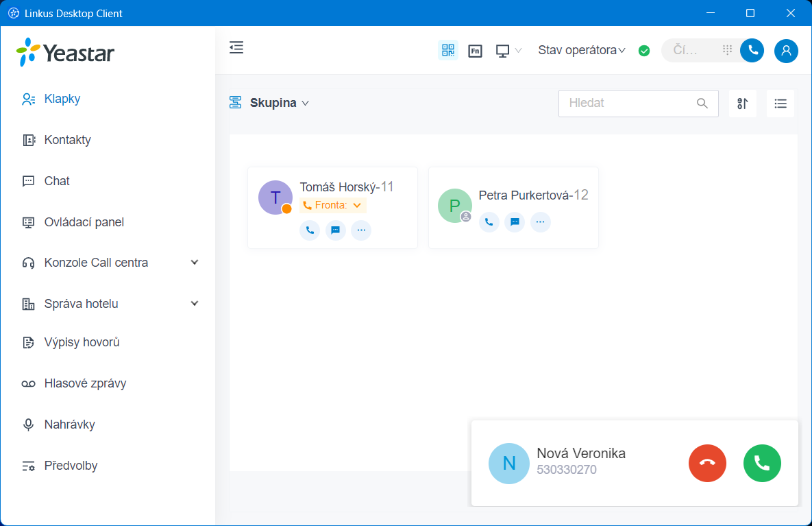Switch to list view layout
The image size is (812, 526).
[780, 104]
